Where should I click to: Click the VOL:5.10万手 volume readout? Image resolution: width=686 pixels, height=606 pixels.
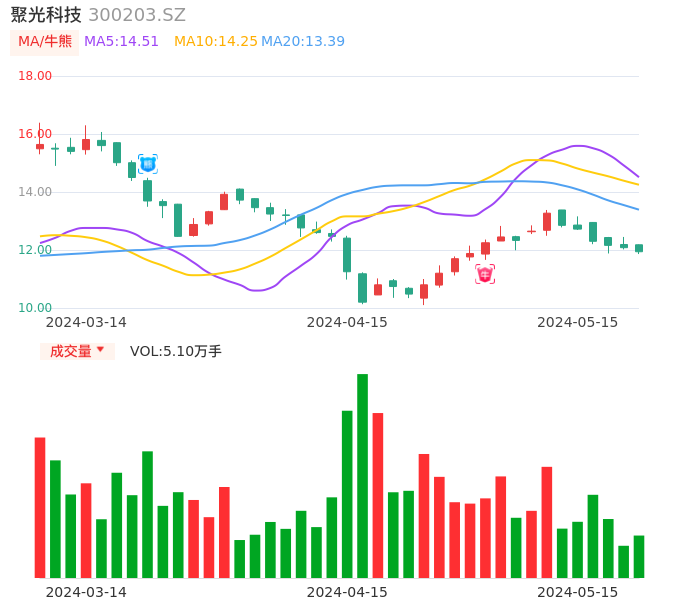[x=176, y=351]
